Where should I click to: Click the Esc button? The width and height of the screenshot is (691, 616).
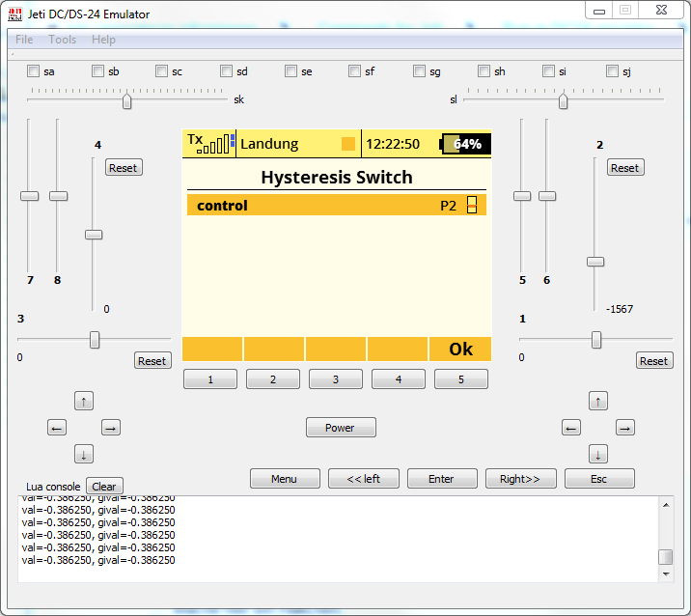coord(599,479)
